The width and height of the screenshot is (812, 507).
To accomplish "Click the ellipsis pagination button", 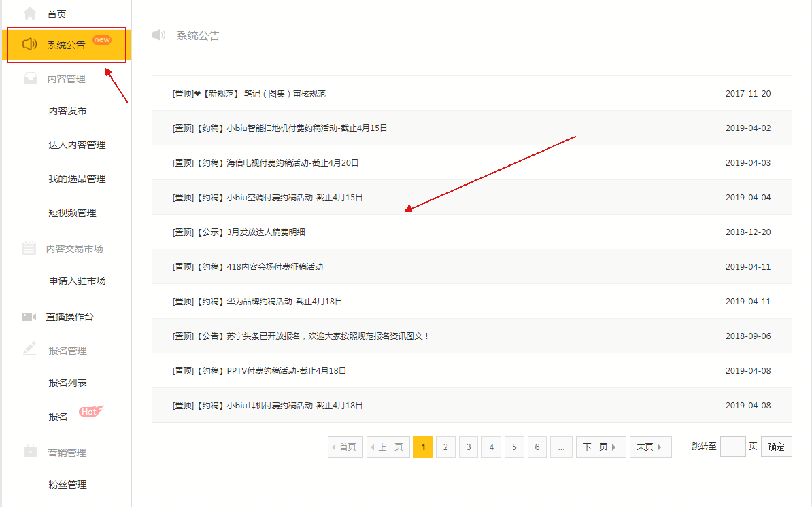I will pos(561,447).
